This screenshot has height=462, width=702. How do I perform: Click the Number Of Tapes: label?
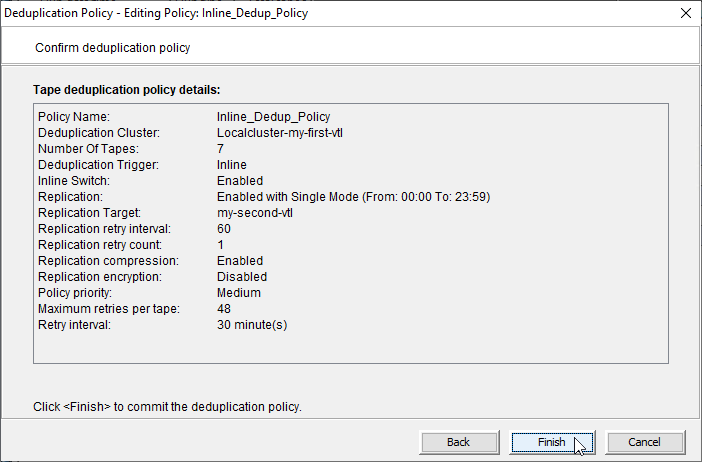point(89,149)
